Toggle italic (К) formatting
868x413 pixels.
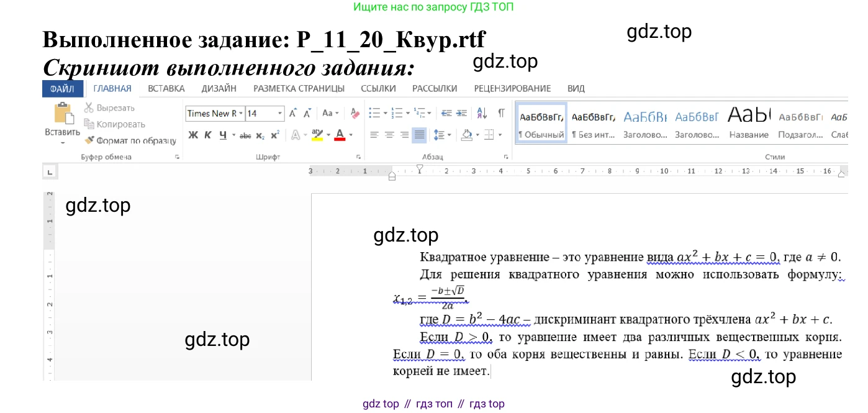click(x=208, y=135)
